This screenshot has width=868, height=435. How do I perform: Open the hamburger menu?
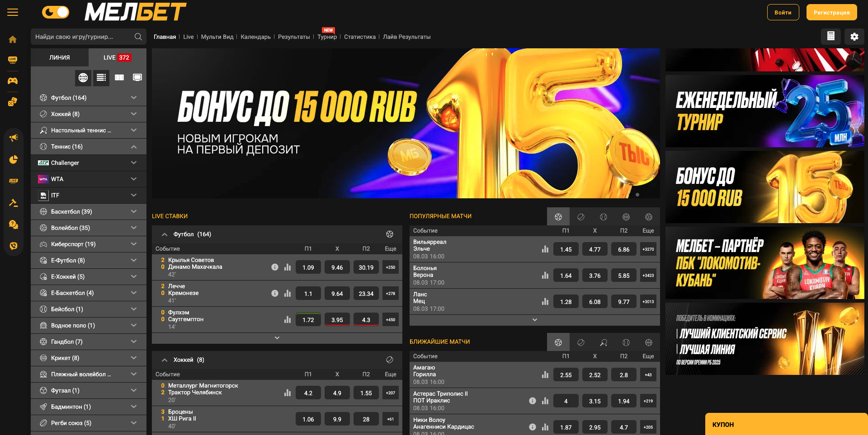tap(13, 12)
